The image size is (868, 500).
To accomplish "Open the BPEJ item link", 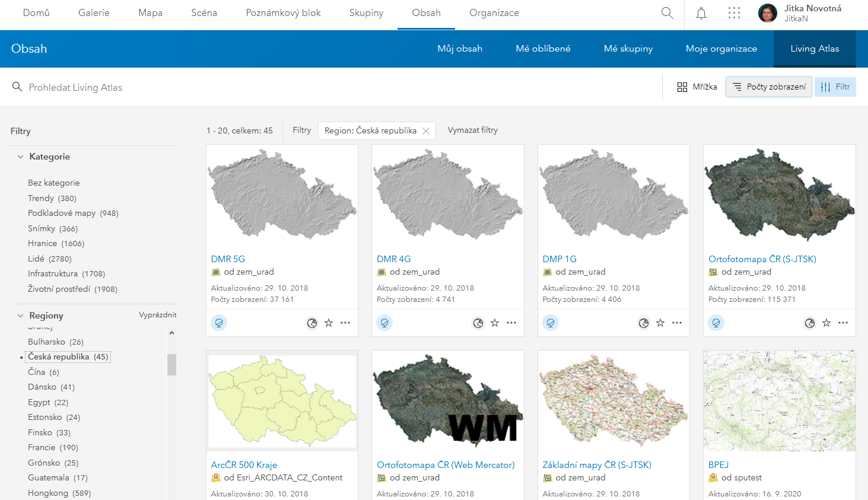I will (x=718, y=465).
